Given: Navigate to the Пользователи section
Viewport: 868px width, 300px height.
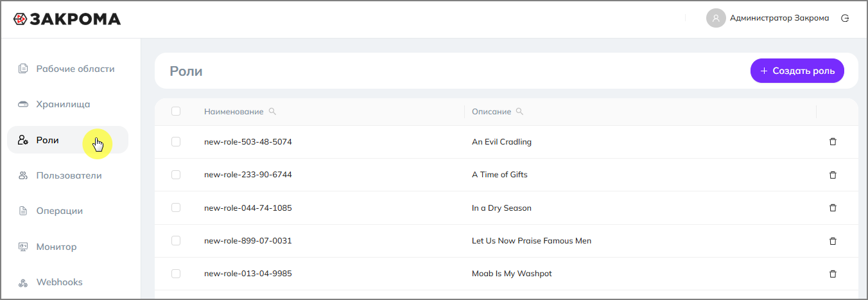Looking at the screenshot, I should (69, 175).
